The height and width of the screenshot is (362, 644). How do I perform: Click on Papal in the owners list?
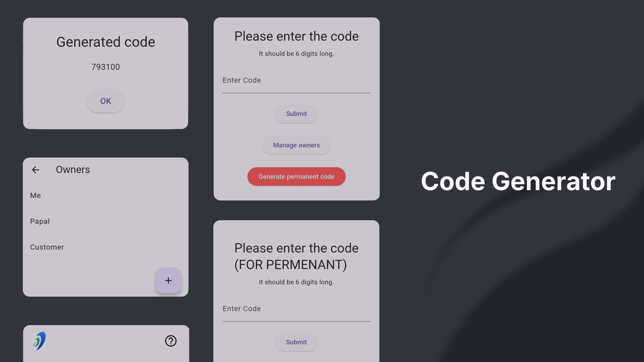(x=40, y=221)
